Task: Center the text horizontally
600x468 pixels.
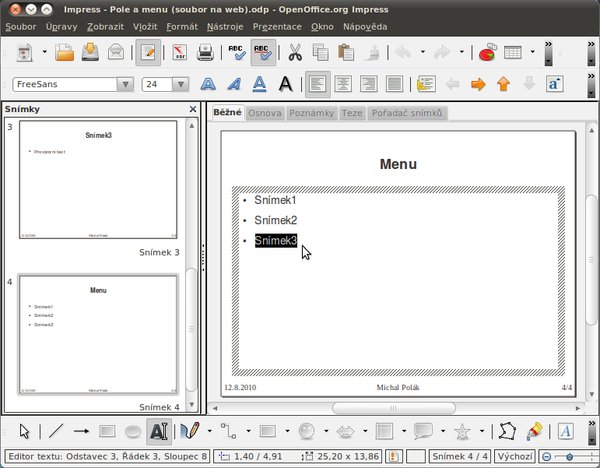Action: point(343,84)
